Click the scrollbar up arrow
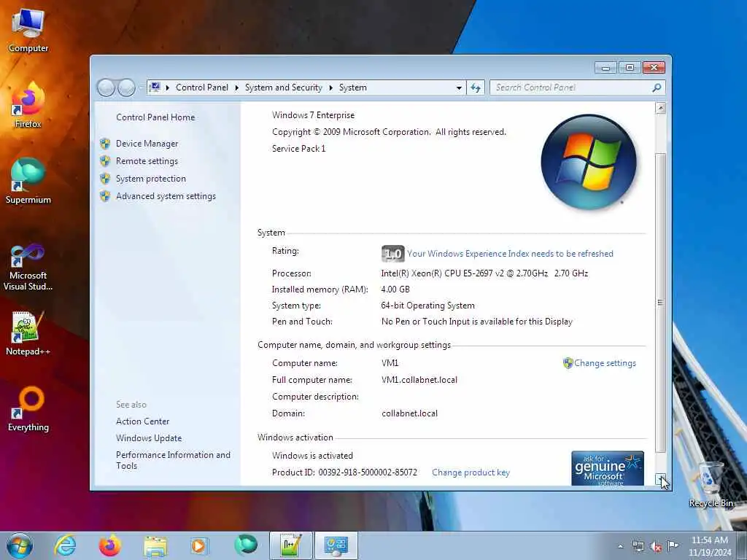The width and height of the screenshot is (747, 560). tap(660, 108)
